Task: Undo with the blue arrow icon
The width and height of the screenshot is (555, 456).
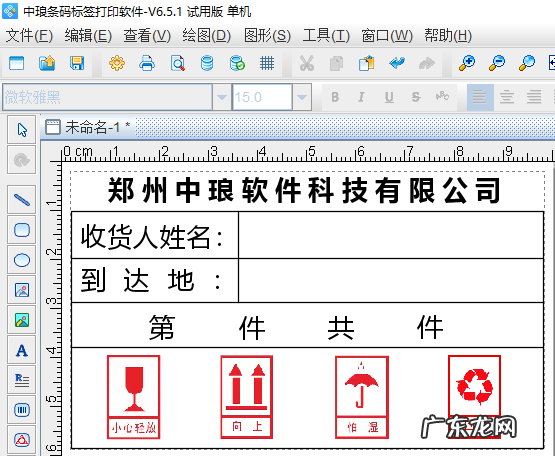Action: 397,63
